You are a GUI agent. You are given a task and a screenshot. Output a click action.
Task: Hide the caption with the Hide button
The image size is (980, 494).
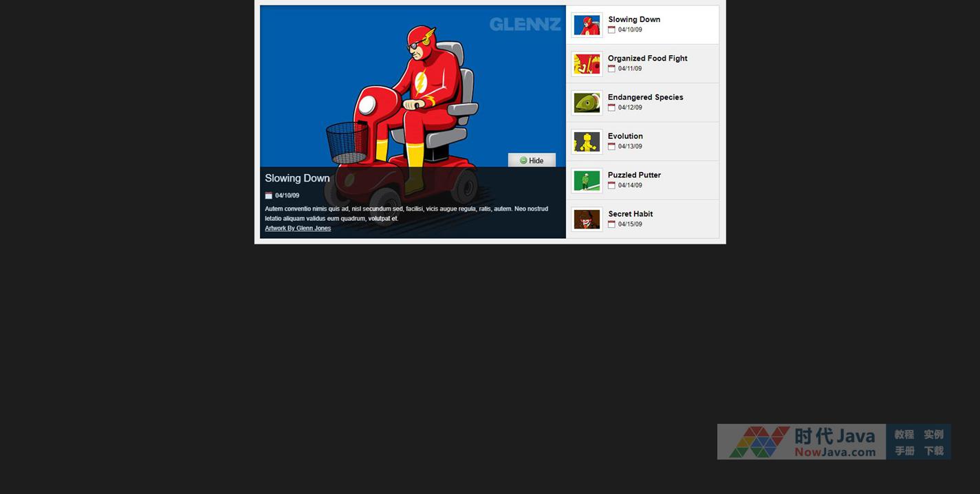coord(532,160)
